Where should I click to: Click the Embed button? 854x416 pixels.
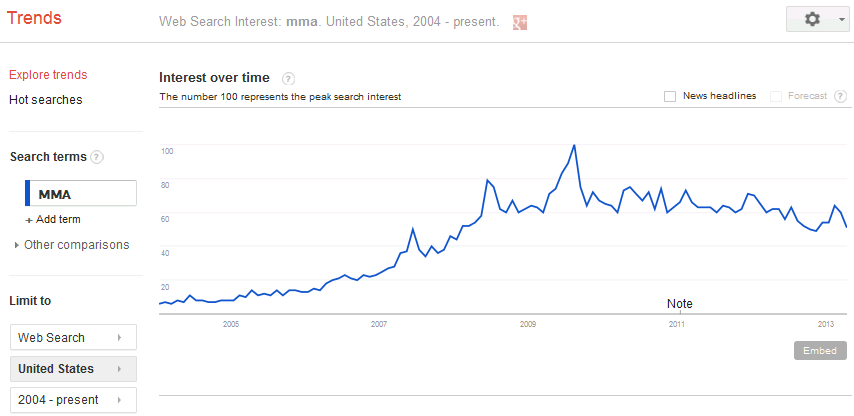pos(821,351)
